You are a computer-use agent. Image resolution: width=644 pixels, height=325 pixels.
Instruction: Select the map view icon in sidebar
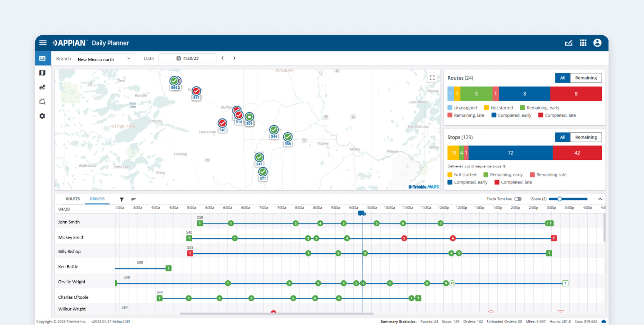[x=42, y=73]
